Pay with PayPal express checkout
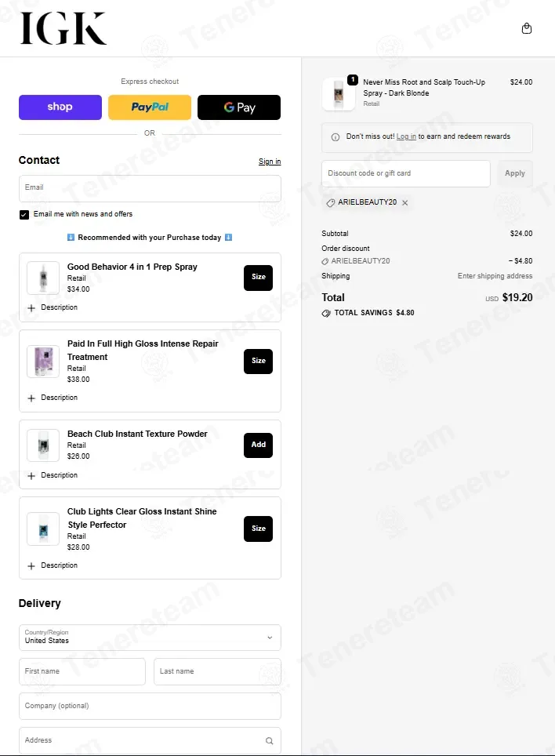 tap(150, 107)
